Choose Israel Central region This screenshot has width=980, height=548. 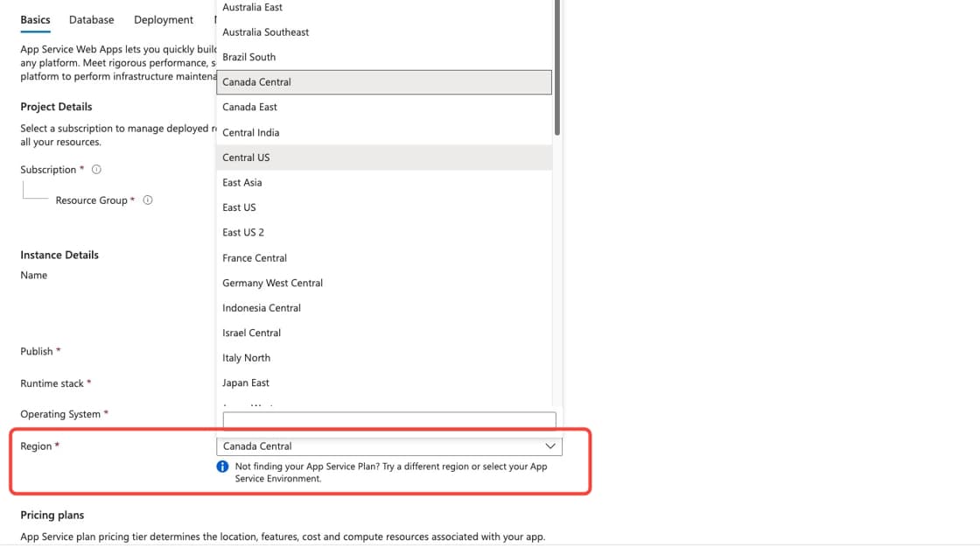(384, 333)
